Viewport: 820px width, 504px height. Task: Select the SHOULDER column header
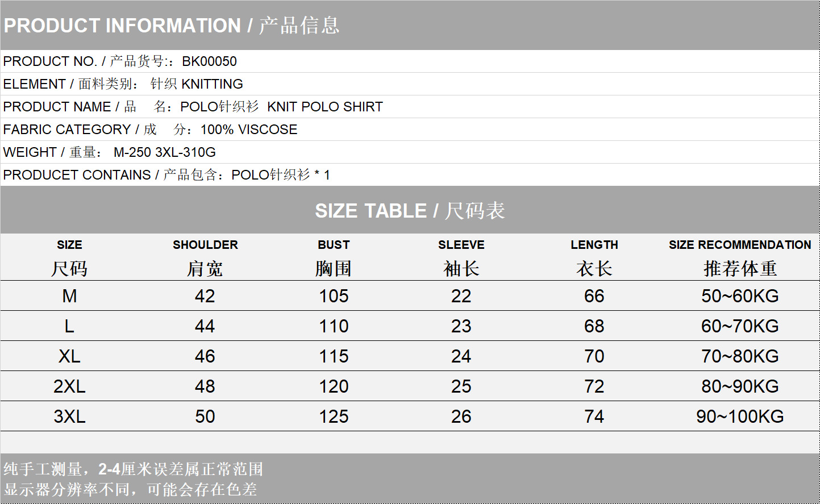[x=205, y=245]
